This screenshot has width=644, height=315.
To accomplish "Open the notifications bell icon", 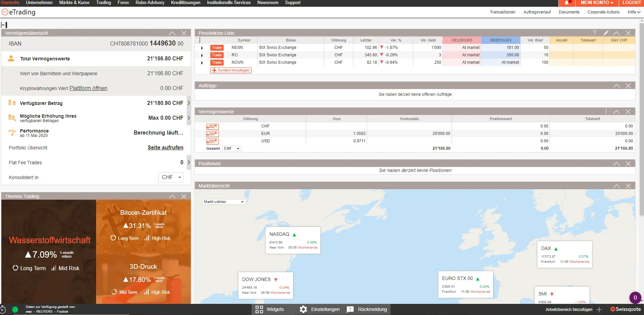I will coord(567,3).
